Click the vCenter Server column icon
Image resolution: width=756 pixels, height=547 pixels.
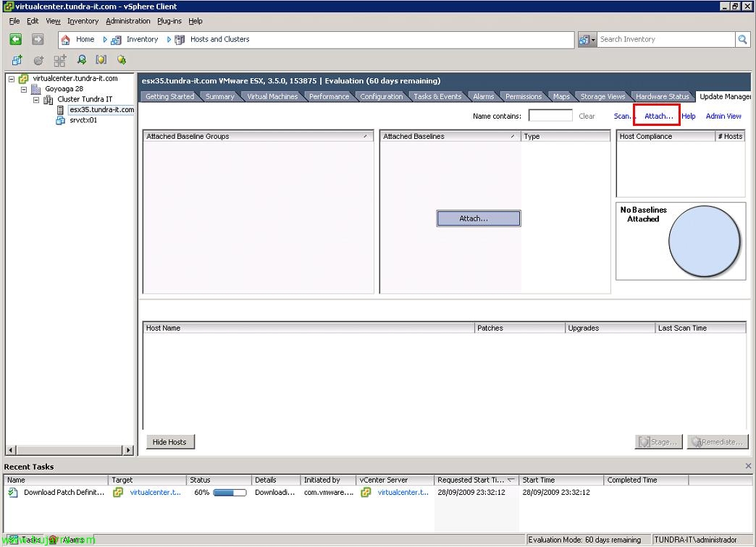click(366, 493)
